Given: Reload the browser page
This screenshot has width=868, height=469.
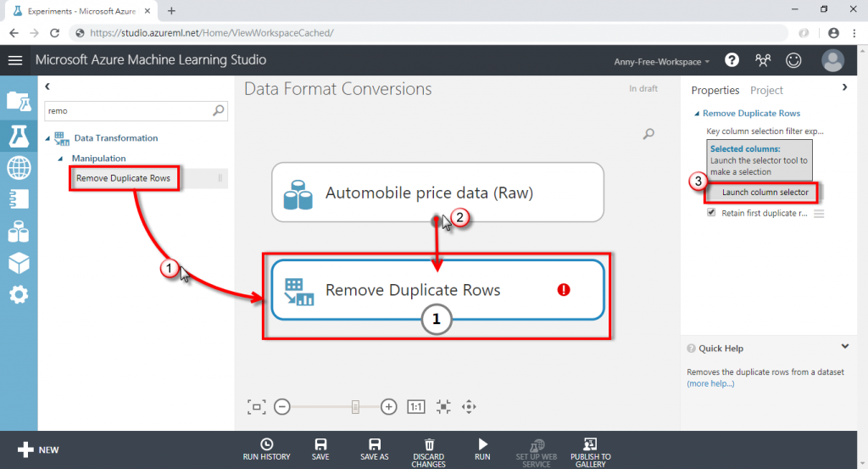Looking at the screenshot, I should click(x=54, y=33).
